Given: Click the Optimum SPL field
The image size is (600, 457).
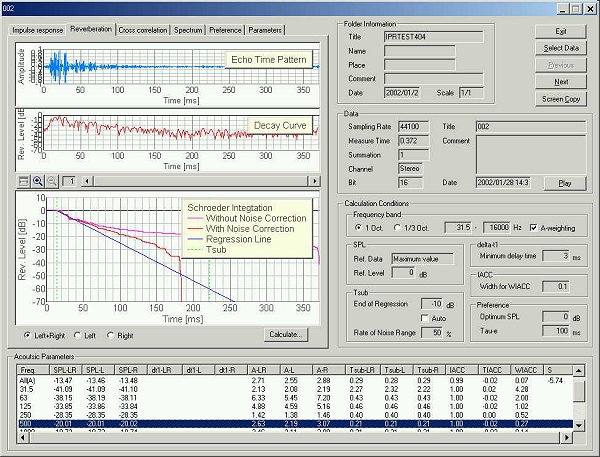Looking at the screenshot, I should point(556,317).
